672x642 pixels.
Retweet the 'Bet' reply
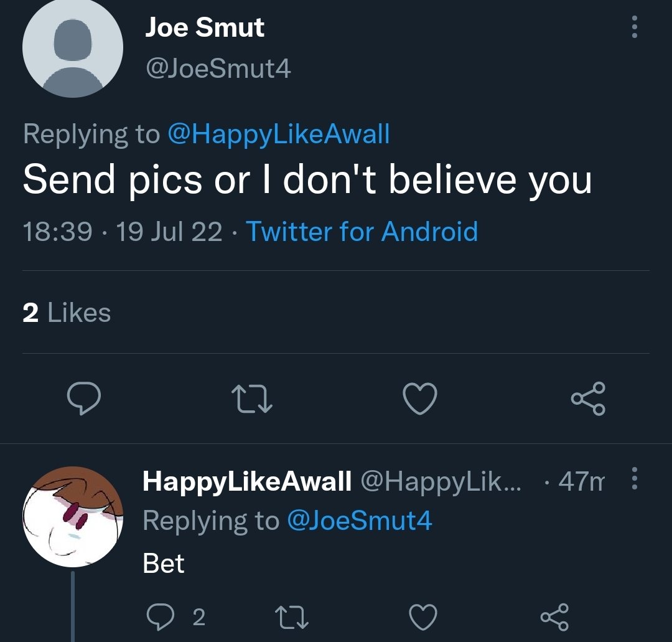click(292, 616)
